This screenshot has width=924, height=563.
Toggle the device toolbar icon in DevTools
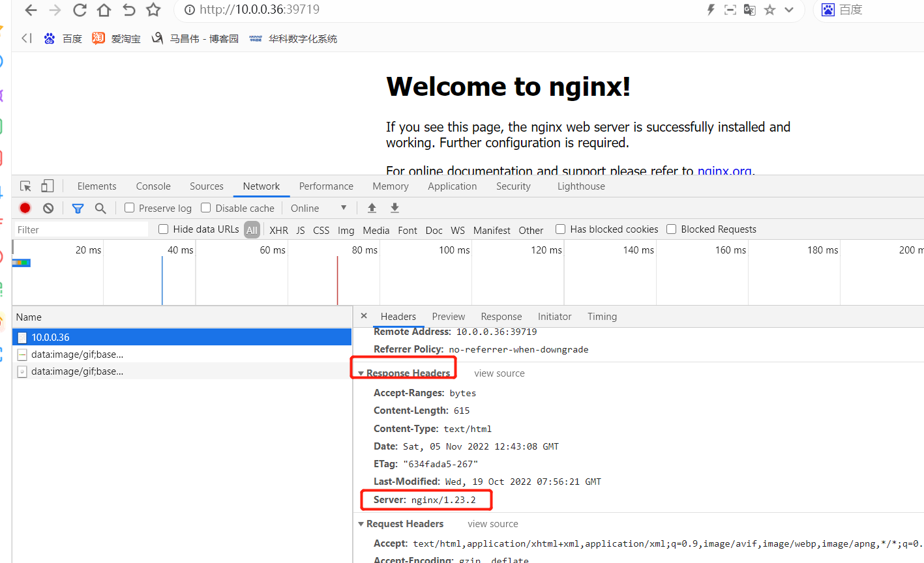point(47,186)
